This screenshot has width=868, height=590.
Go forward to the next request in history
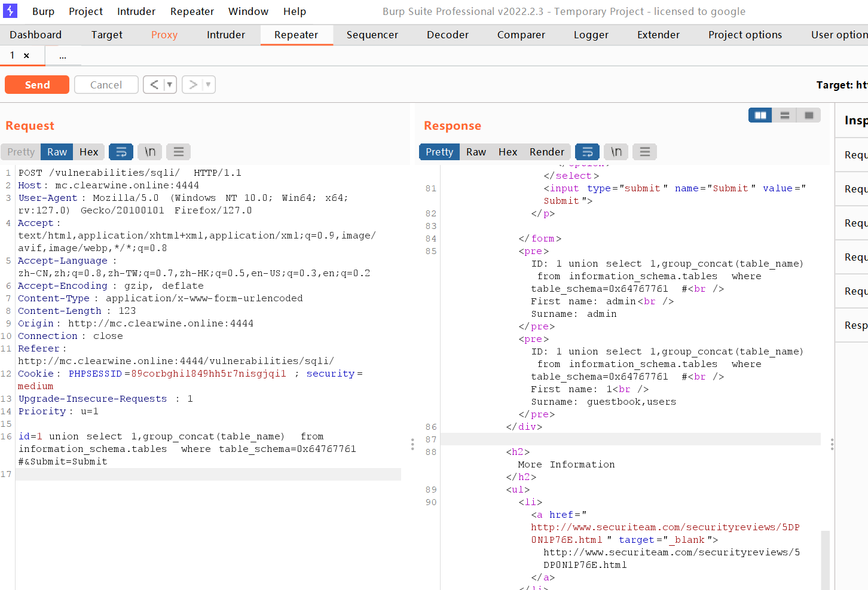(193, 85)
